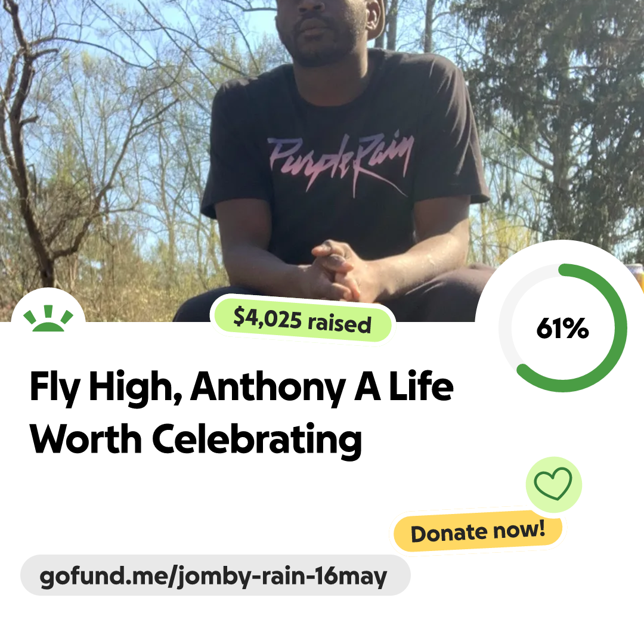The height and width of the screenshot is (644, 644).
Task: Click the word 'raised' in the green badge
Action: 340,323
